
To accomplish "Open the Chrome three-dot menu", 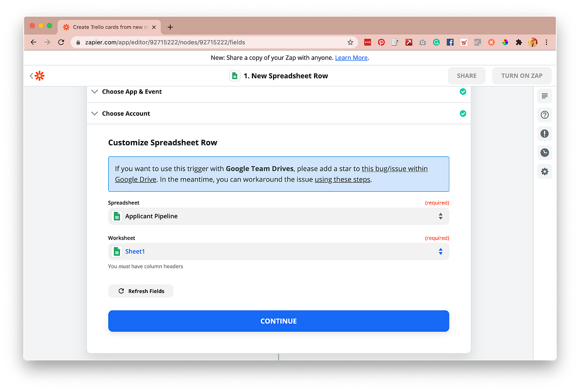I will (x=547, y=42).
